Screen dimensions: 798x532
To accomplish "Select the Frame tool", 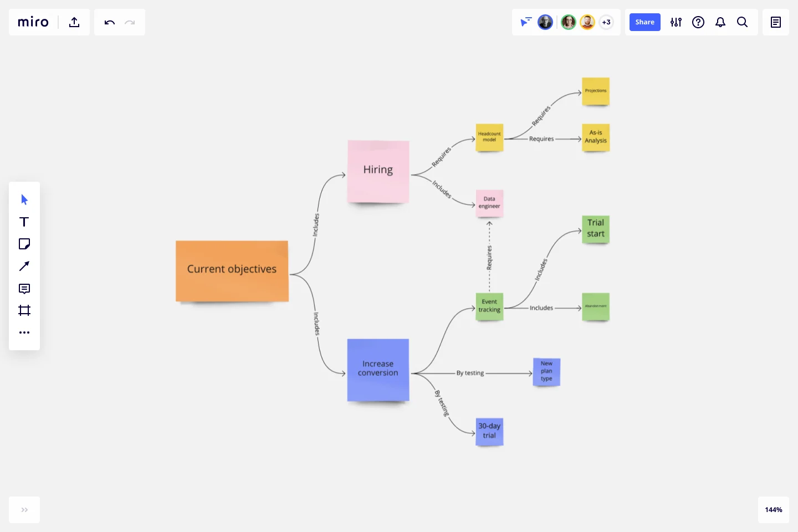I will click(x=24, y=310).
